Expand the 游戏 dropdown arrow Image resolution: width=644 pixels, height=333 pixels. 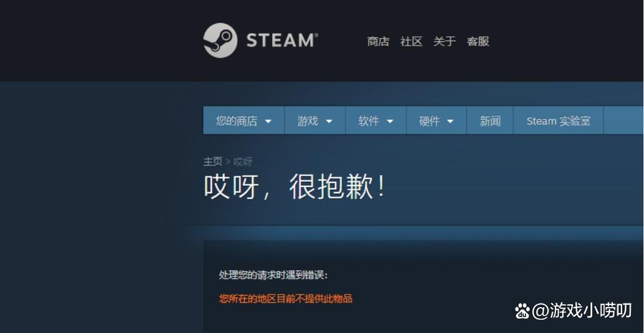(x=329, y=121)
